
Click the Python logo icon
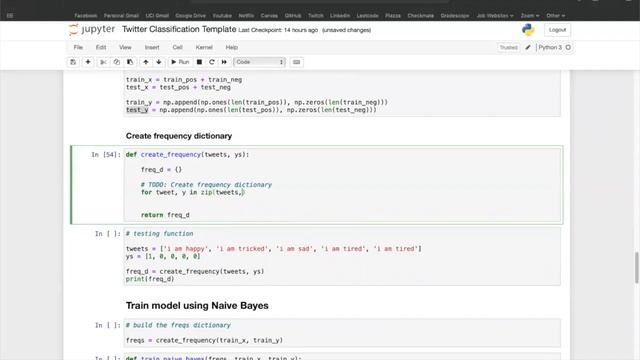point(528,30)
